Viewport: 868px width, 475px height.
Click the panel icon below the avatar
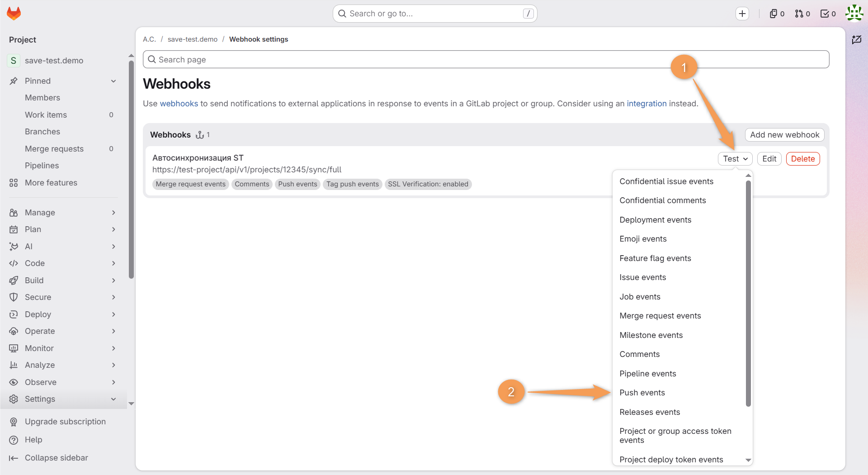856,39
